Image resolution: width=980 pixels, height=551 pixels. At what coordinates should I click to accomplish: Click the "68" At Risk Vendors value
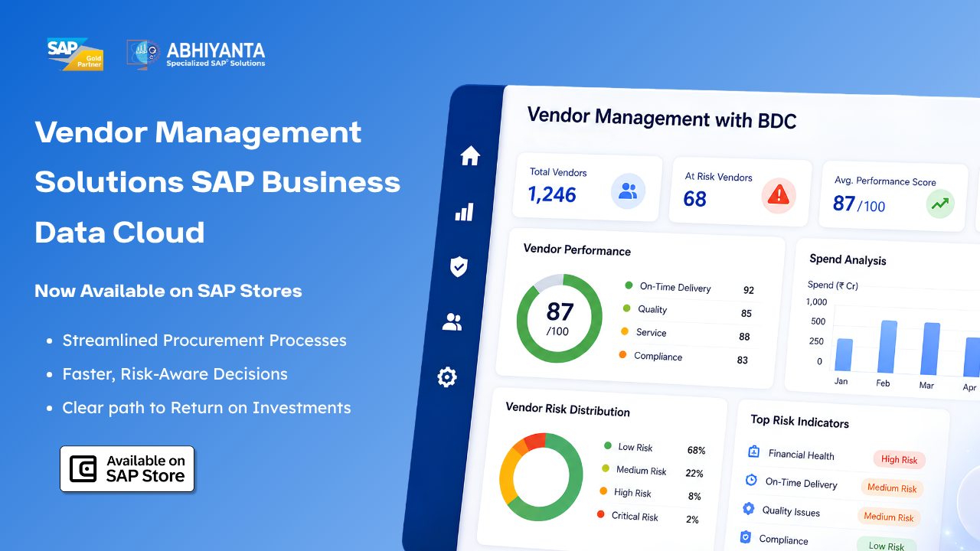tap(695, 199)
